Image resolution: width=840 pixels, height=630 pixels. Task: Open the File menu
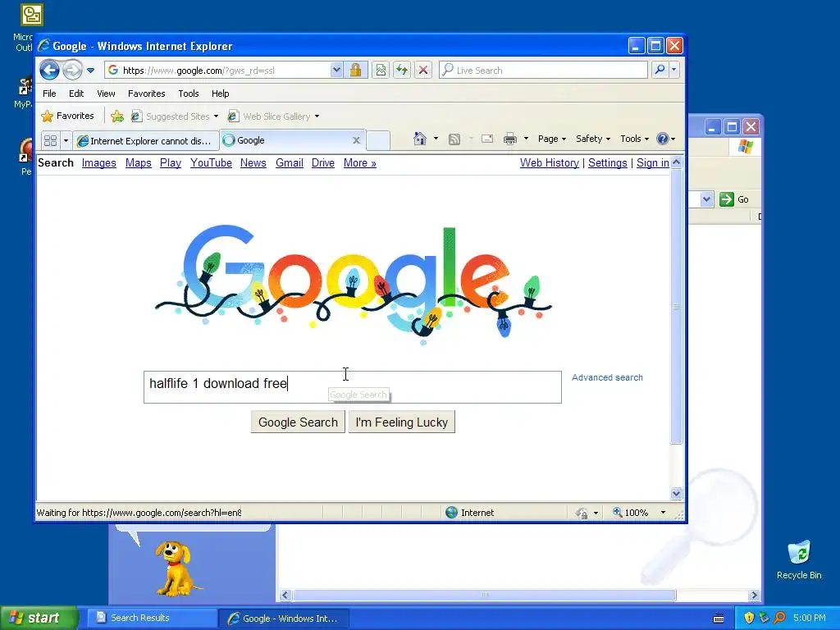click(49, 94)
